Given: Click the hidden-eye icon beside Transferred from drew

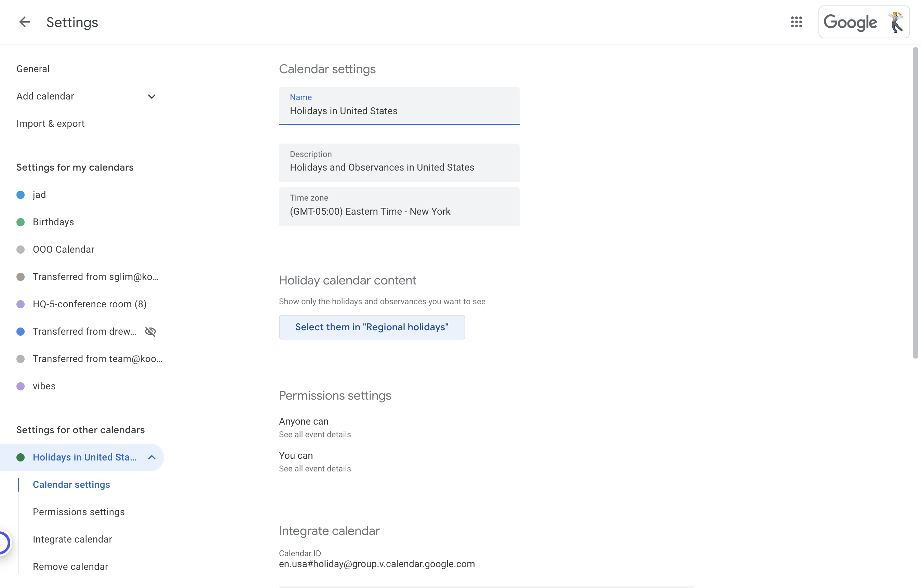Looking at the screenshot, I should click(150, 331).
